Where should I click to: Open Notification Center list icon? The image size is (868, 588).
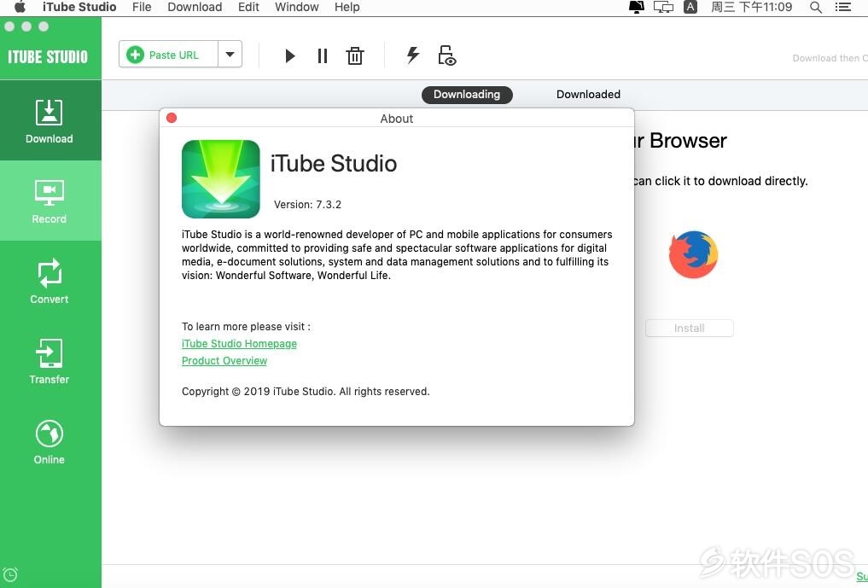point(843,7)
